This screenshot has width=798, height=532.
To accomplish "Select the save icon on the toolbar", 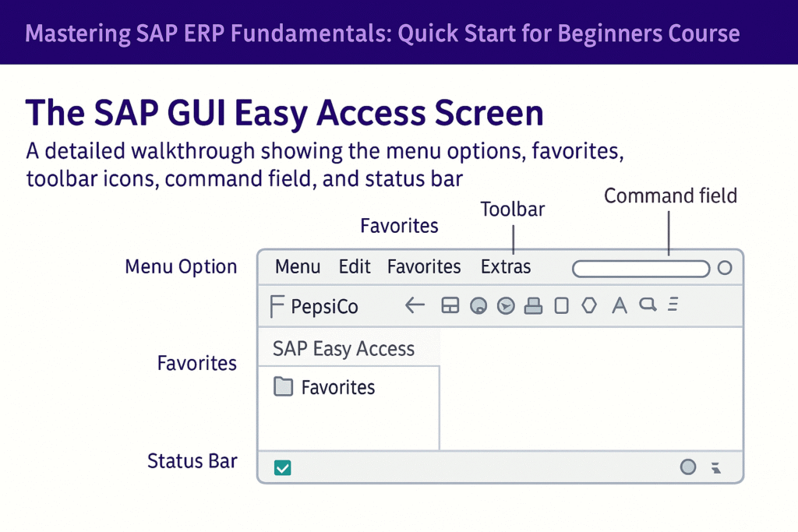I will pos(450,305).
